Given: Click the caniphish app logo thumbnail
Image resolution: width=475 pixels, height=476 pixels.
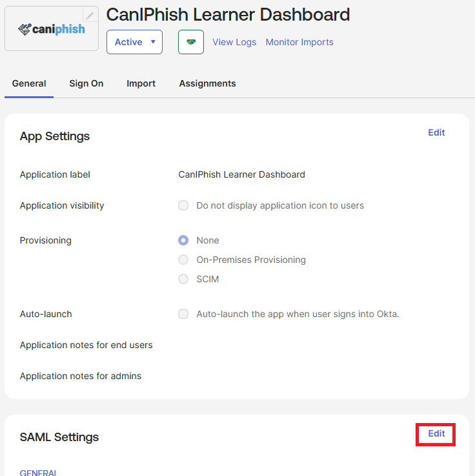Looking at the screenshot, I should (x=52, y=28).
